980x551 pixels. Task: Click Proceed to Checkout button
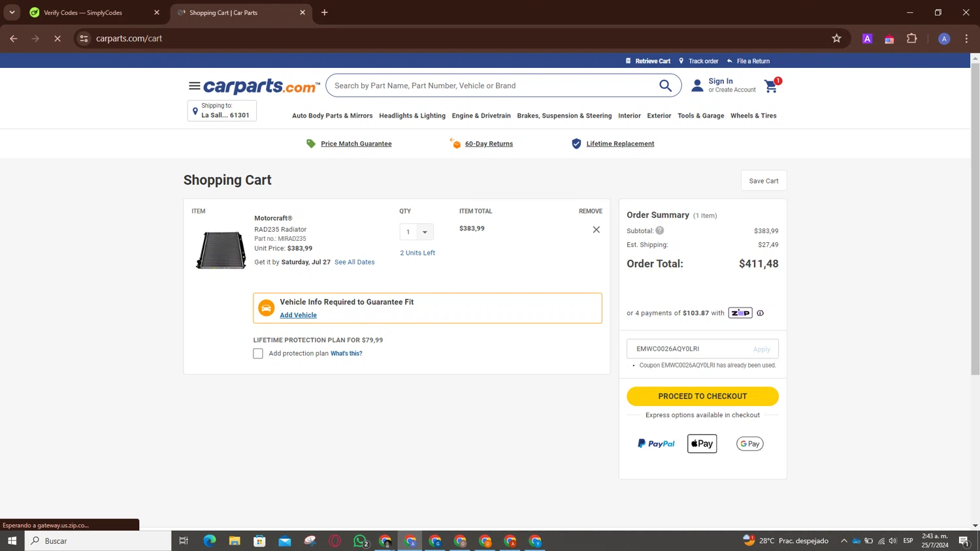(702, 396)
